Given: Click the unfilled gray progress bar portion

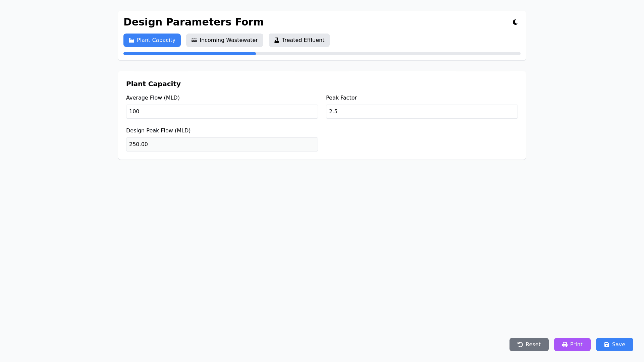Looking at the screenshot, I should [388, 54].
